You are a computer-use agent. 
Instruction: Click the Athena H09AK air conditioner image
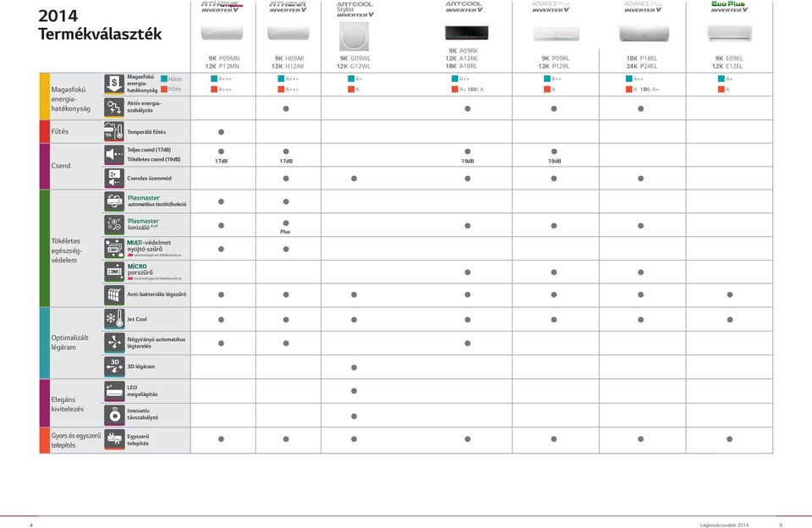point(288,34)
